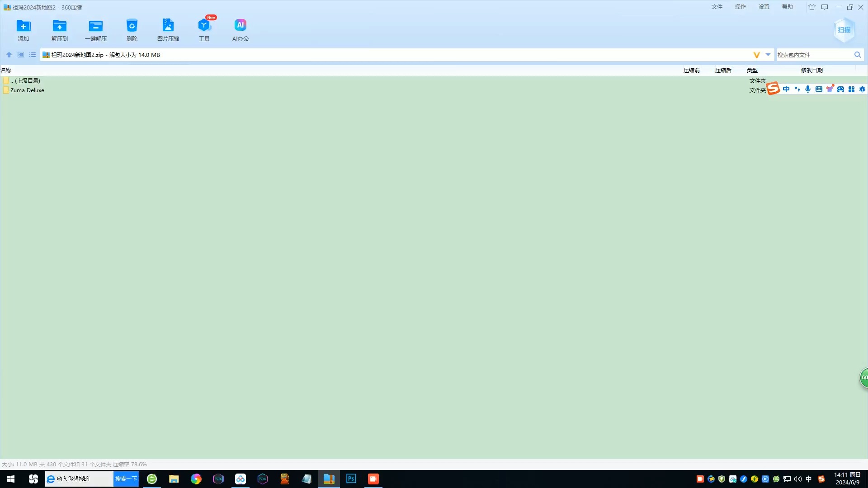
Task: Open the 工具 tools icon with New badge
Action: pos(204,30)
